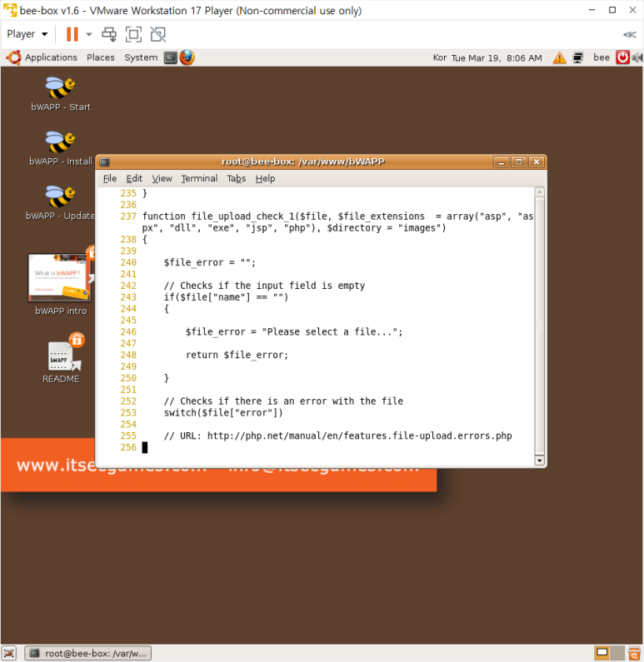644x662 pixels.
Task: Click terminal window menu icon in title bar
Action: (105, 162)
